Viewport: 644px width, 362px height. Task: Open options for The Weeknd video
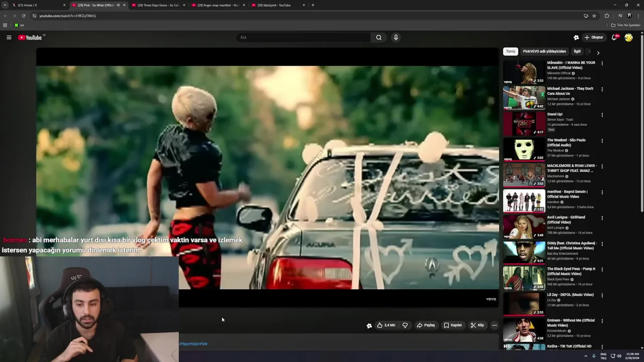(x=602, y=141)
